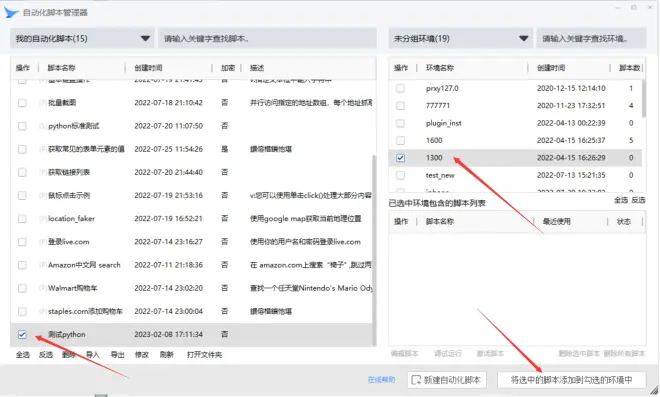660x397 pixels.
Task: Click the 最近使用 column header
Action: 556,221
